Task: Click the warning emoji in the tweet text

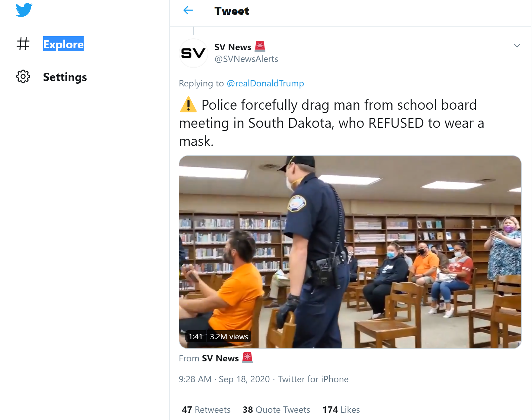Action: click(188, 105)
